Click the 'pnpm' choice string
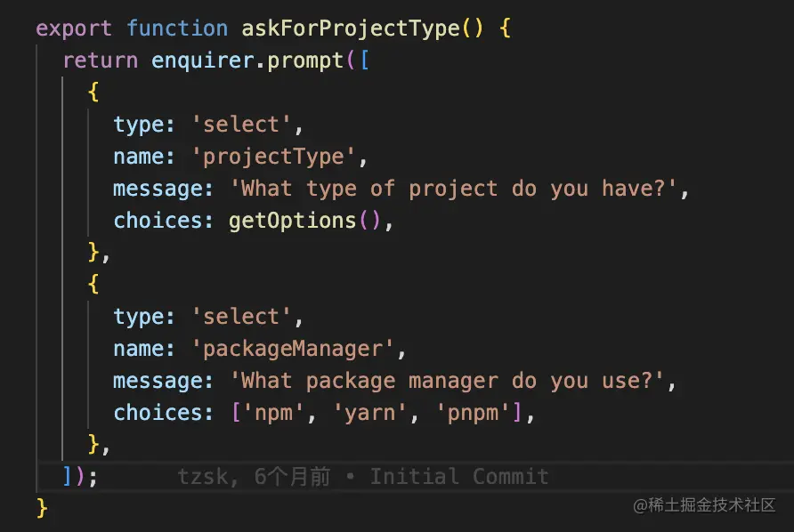 [x=471, y=413]
